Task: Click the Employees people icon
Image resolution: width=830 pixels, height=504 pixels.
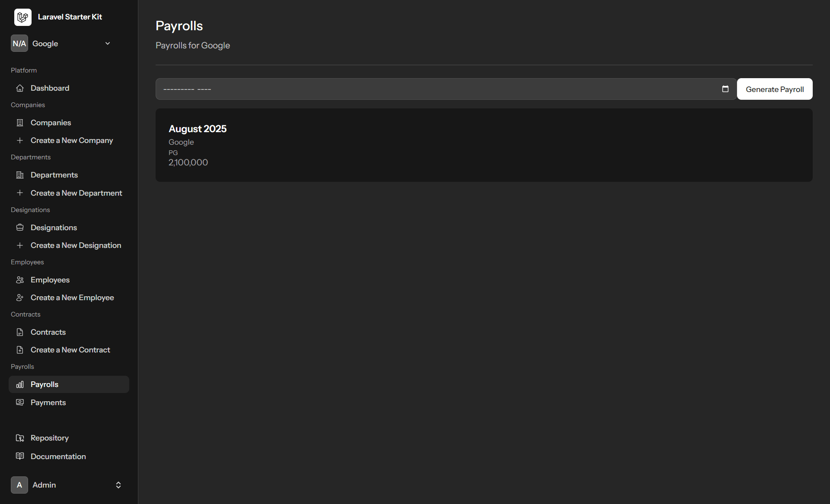Action: 20,280
